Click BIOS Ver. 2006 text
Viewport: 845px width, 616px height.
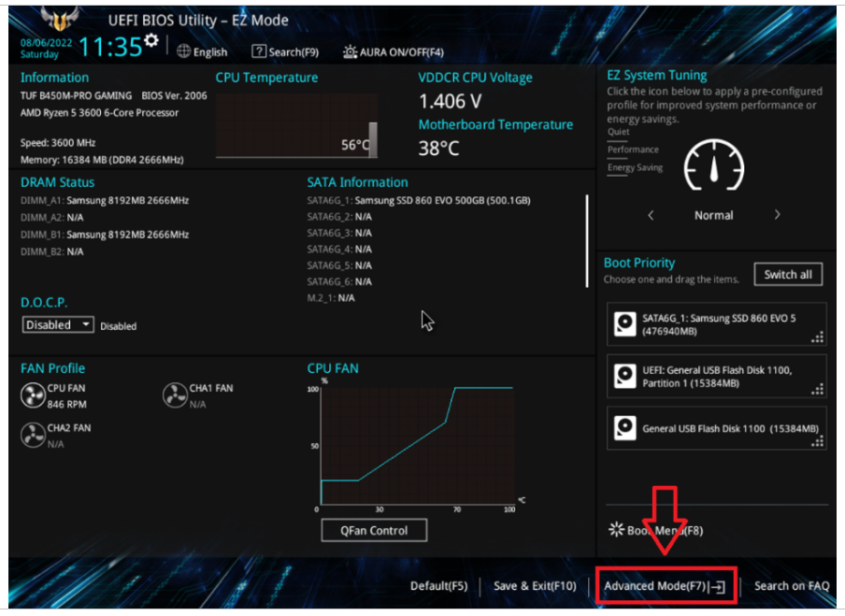(x=174, y=95)
